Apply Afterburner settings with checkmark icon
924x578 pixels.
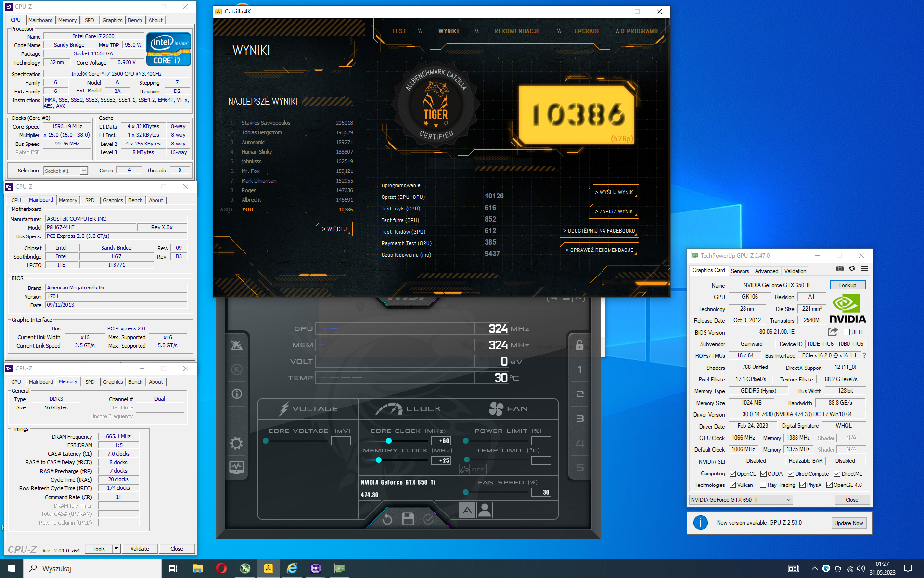click(x=428, y=519)
